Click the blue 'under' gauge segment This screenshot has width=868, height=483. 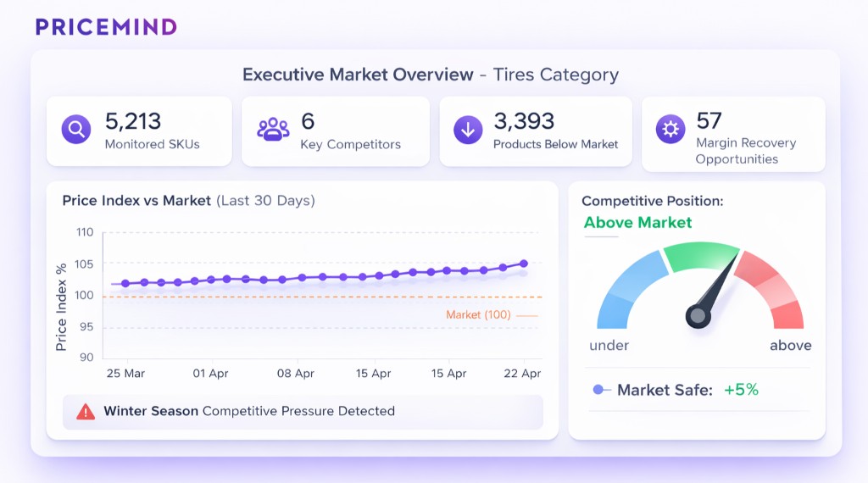point(623,288)
